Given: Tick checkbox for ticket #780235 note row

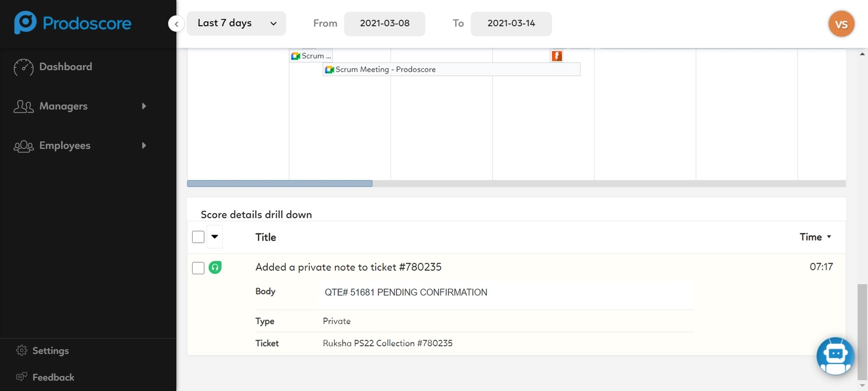Looking at the screenshot, I should point(198,268).
